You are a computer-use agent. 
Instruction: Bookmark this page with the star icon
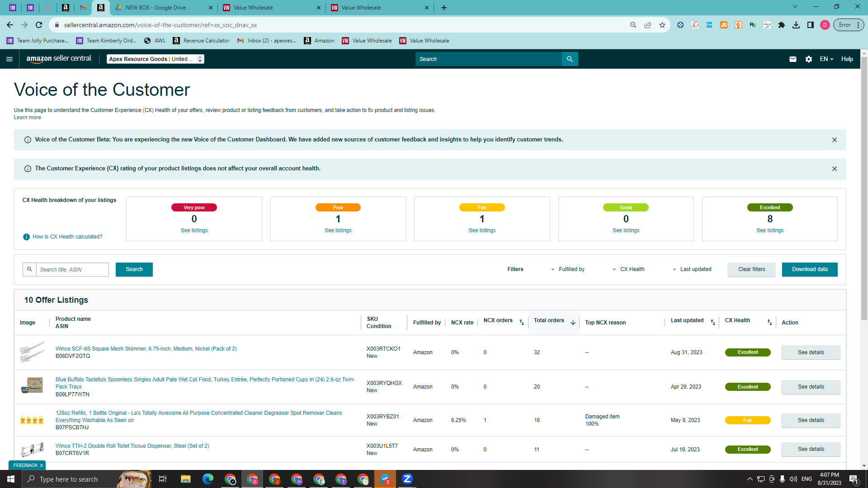click(662, 25)
